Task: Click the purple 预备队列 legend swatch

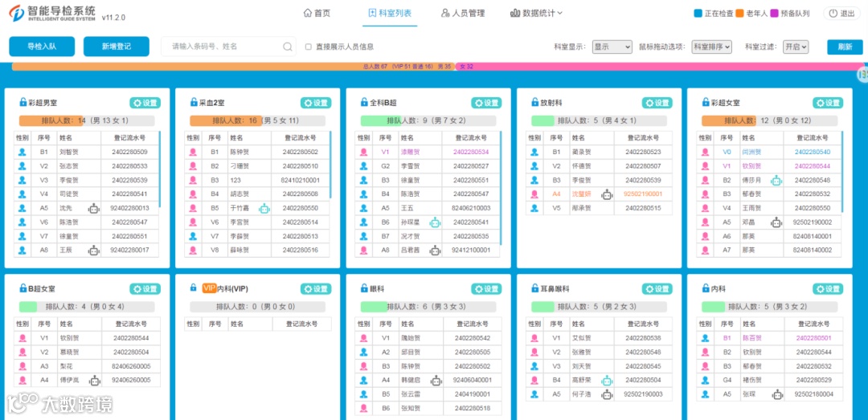Action: pos(775,14)
